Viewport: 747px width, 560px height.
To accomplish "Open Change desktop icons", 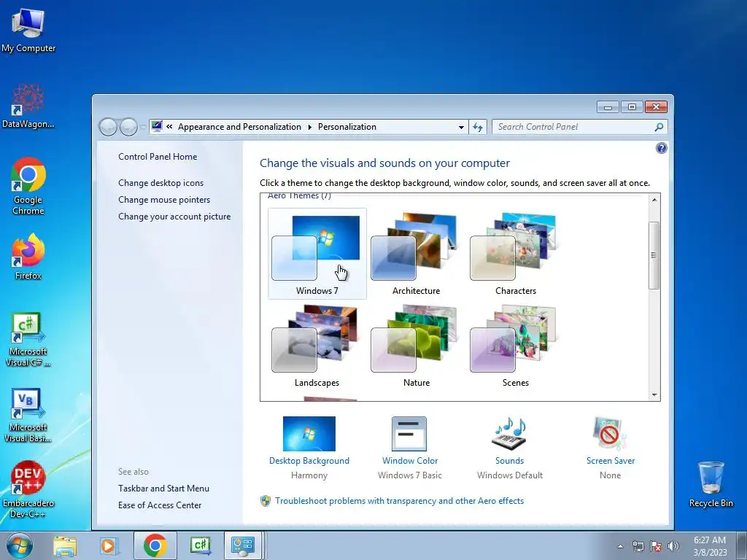I will [x=161, y=183].
